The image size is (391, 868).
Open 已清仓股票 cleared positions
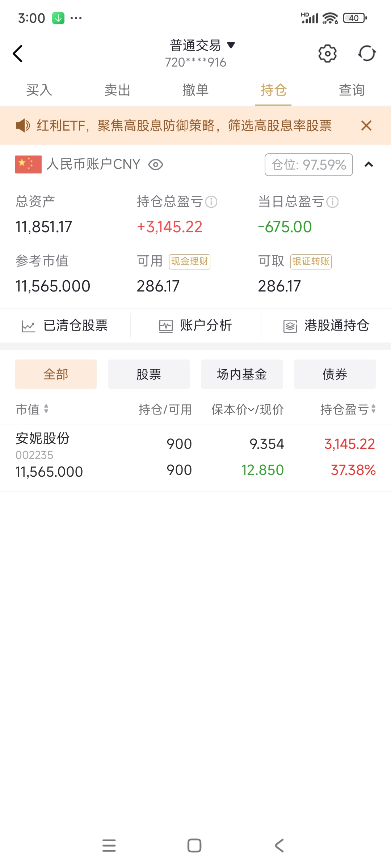click(x=65, y=325)
